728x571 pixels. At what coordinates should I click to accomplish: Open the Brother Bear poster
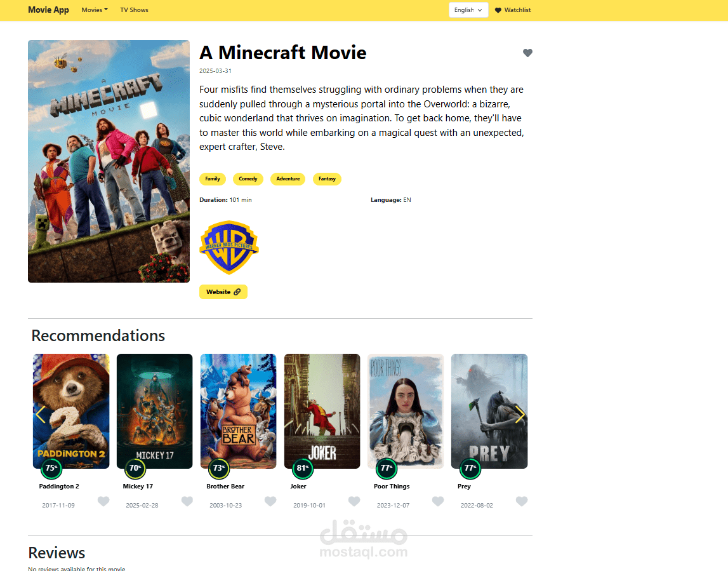pos(238,411)
